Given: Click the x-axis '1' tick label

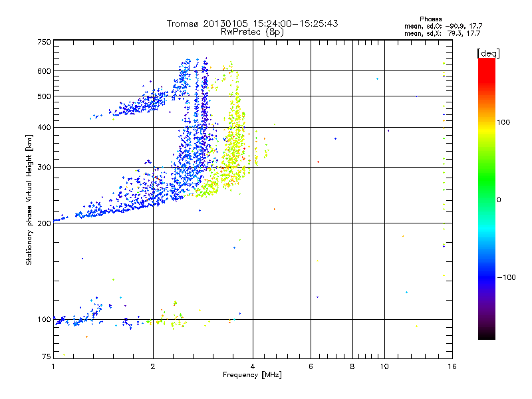Looking at the screenshot, I should (x=53, y=366).
